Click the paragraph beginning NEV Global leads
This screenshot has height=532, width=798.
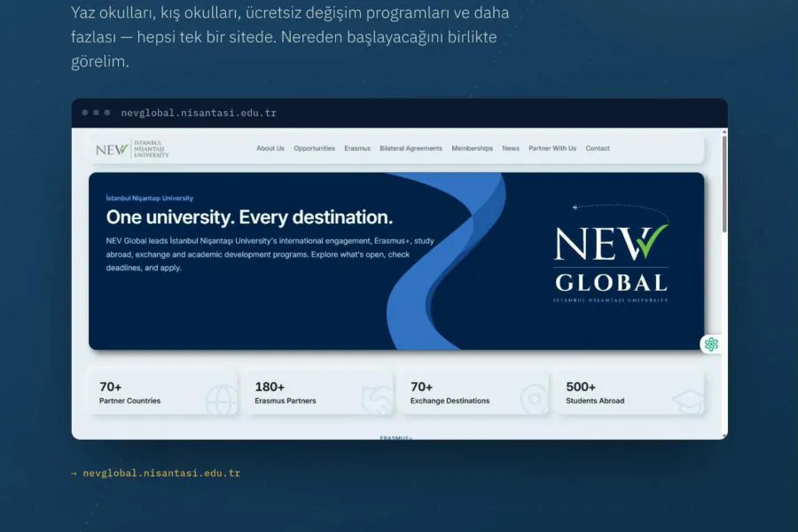tap(270, 254)
